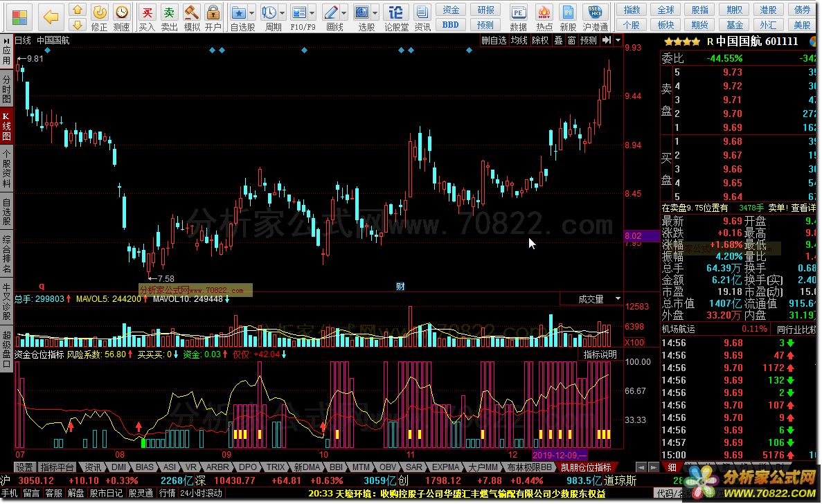Click the 资金 button in toolbar
822x504 pixels.
tap(450, 10)
